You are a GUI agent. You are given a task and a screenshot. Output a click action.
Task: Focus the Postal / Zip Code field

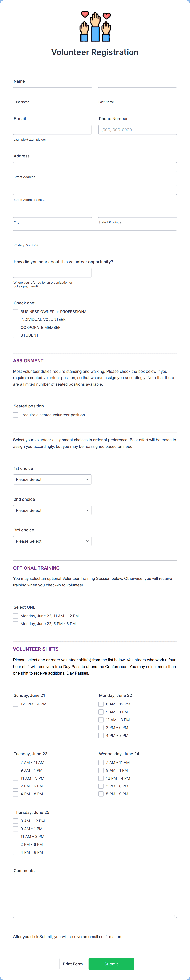pyautogui.click(x=95, y=235)
